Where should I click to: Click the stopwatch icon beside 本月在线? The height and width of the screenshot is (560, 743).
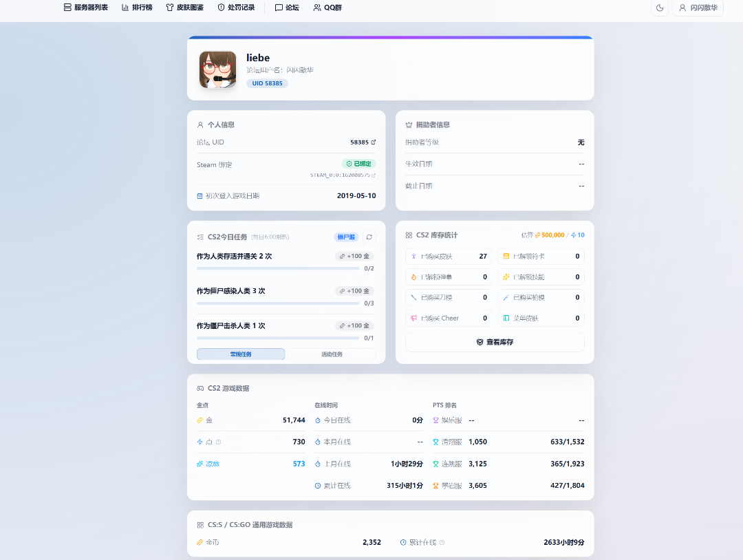(x=317, y=442)
